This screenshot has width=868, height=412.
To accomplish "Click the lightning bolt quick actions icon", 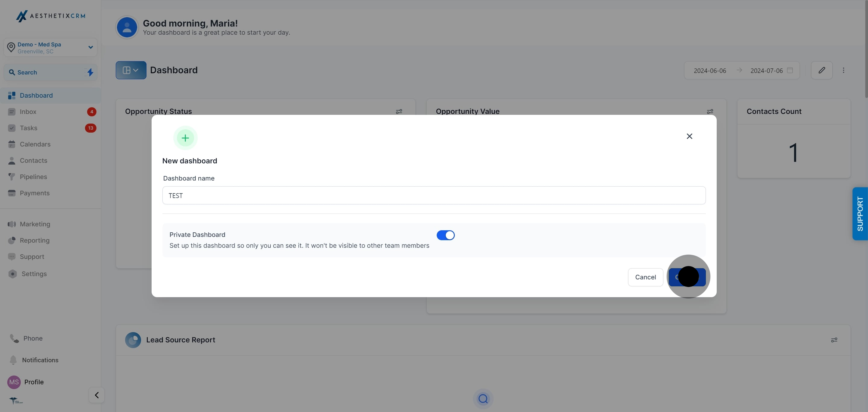I will click(90, 72).
